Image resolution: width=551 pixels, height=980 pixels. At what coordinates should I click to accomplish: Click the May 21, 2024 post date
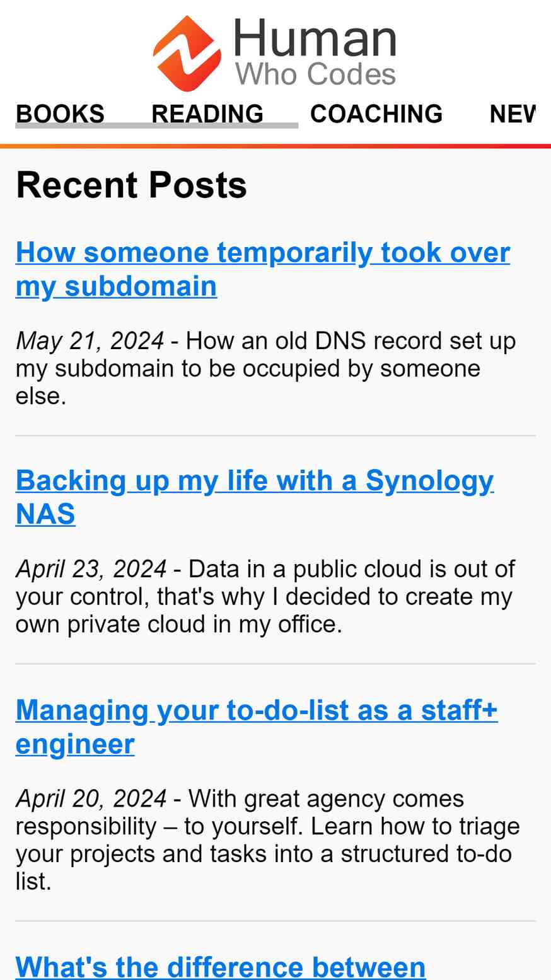tap(90, 341)
